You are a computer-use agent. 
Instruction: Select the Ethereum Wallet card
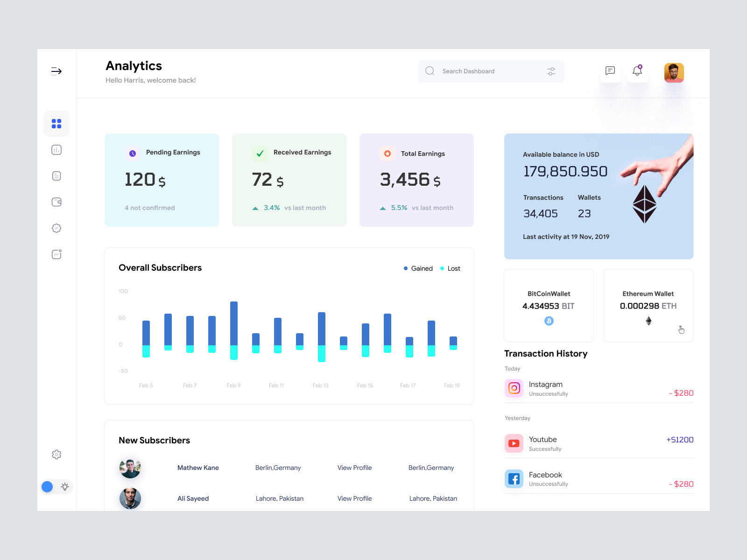[x=648, y=305]
